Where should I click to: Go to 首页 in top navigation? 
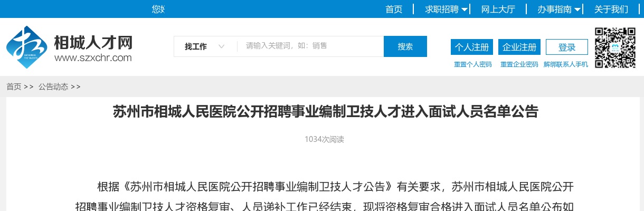point(394,9)
